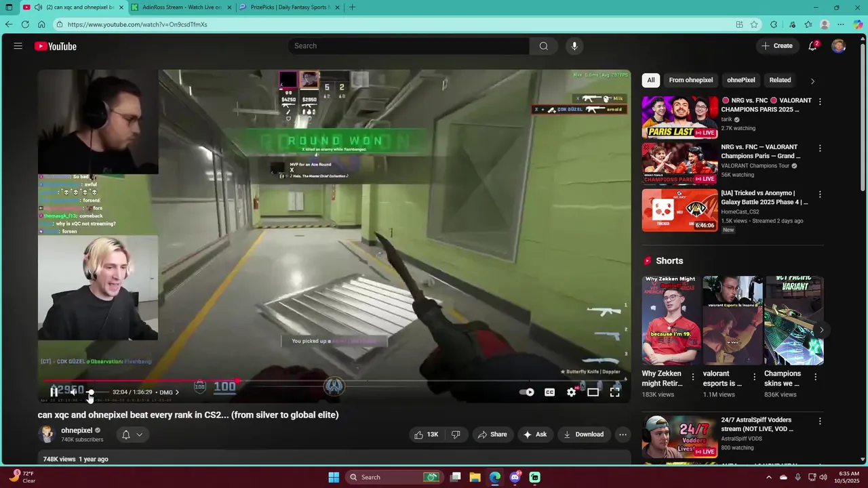Open the account avatar menu

(839, 46)
